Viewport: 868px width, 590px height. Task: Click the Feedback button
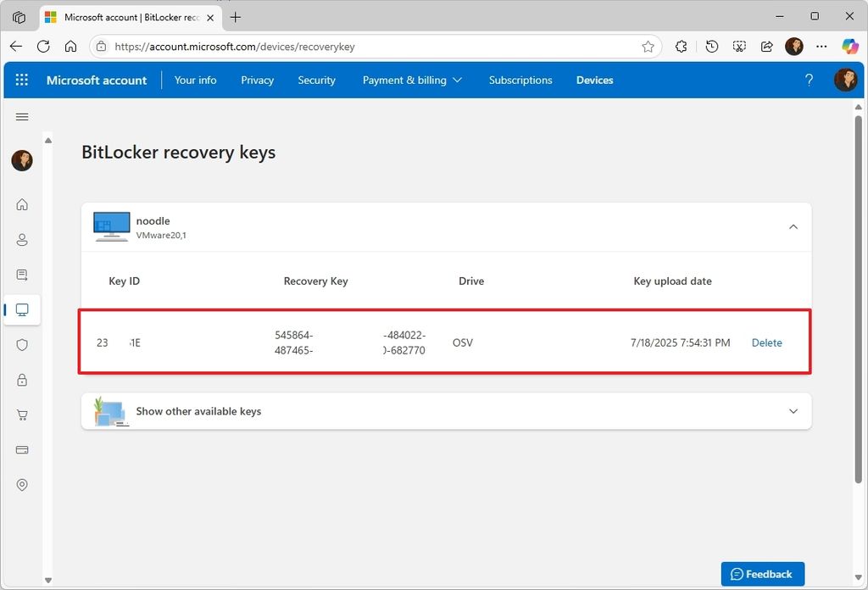(x=762, y=574)
